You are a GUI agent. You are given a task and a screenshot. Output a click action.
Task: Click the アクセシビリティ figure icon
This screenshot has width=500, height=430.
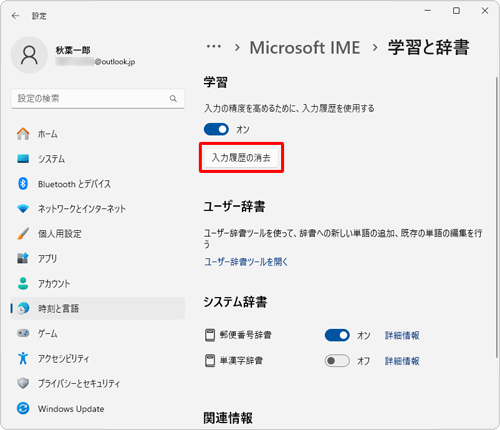click(23, 358)
